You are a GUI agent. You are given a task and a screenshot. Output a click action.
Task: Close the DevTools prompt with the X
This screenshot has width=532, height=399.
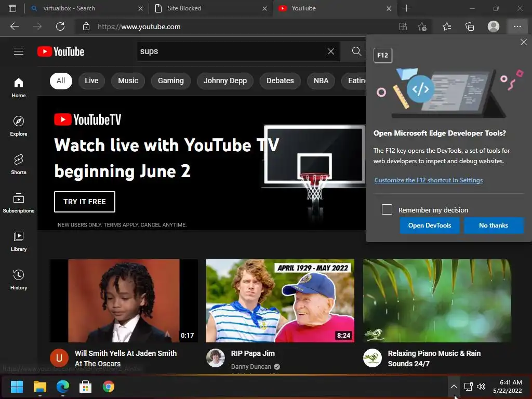click(524, 42)
